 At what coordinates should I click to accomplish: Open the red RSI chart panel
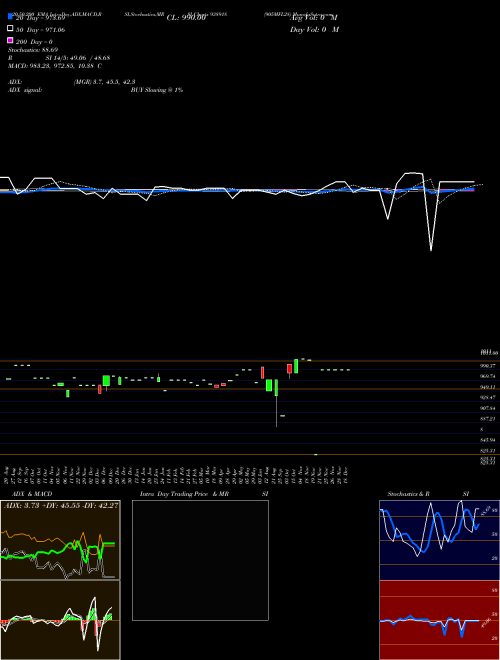pos(439,620)
